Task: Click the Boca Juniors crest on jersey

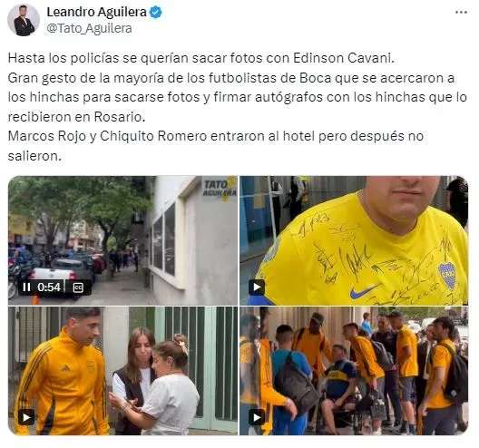Action: [446, 275]
